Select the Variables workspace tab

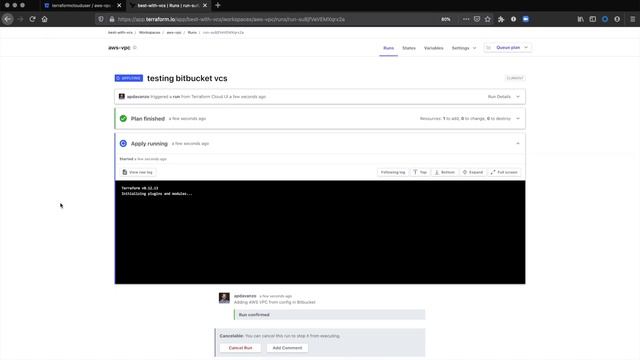tap(433, 48)
